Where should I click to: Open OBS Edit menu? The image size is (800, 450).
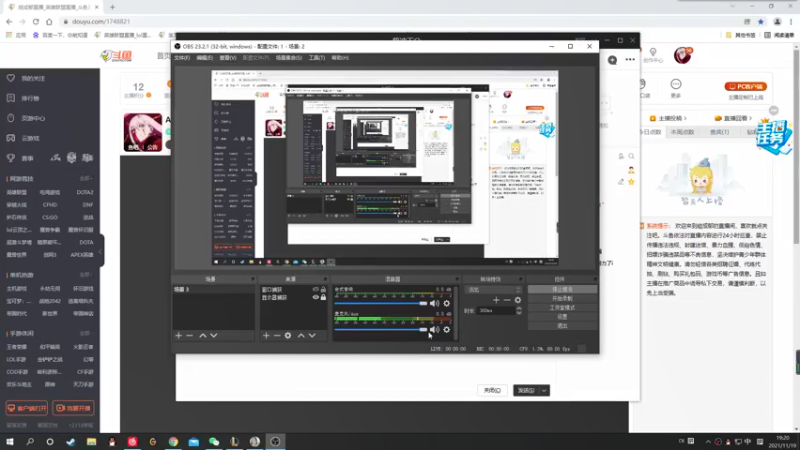(x=205, y=58)
